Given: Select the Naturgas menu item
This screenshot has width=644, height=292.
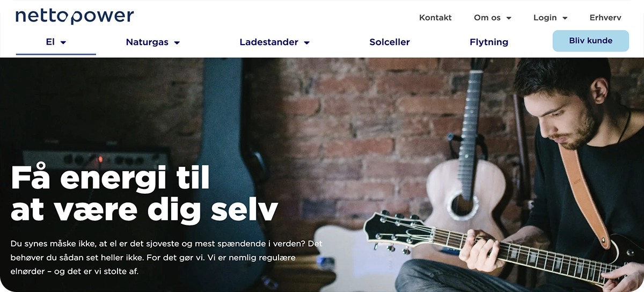Looking at the screenshot, I should [147, 42].
